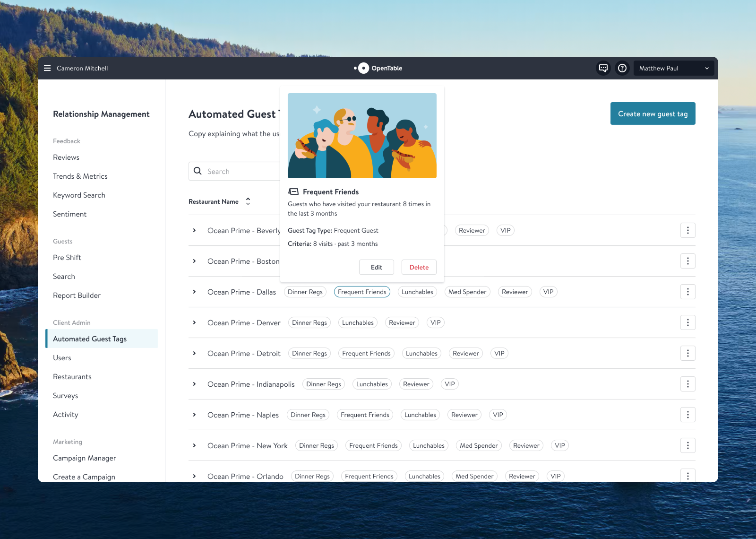This screenshot has width=756, height=539.
Task: Sort by Restaurant Name arrows
Action: 248,201
